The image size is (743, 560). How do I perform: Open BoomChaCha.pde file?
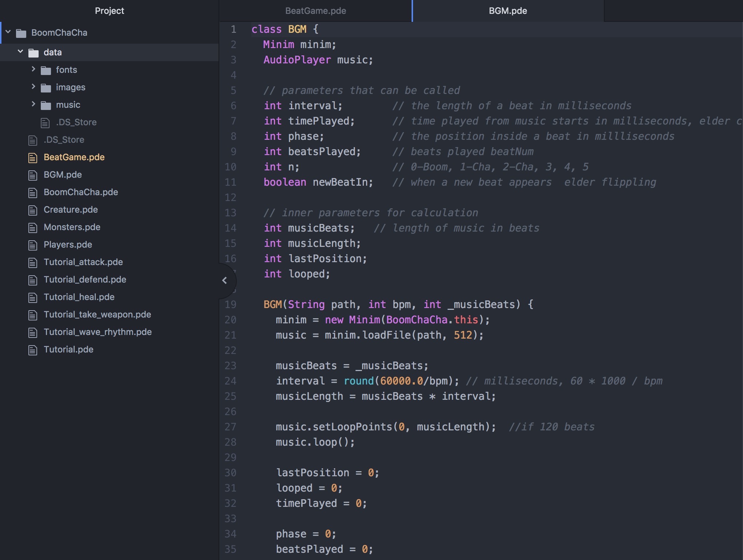click(x=81, y=192)
